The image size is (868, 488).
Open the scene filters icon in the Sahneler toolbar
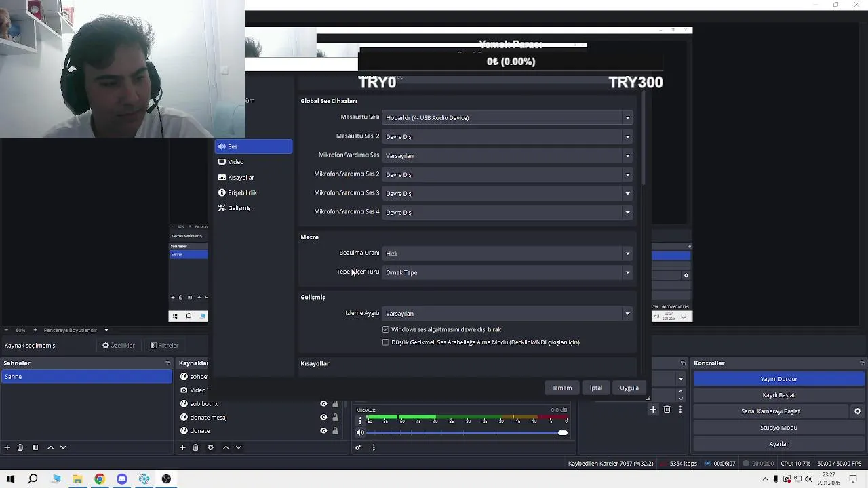point(35,447)
